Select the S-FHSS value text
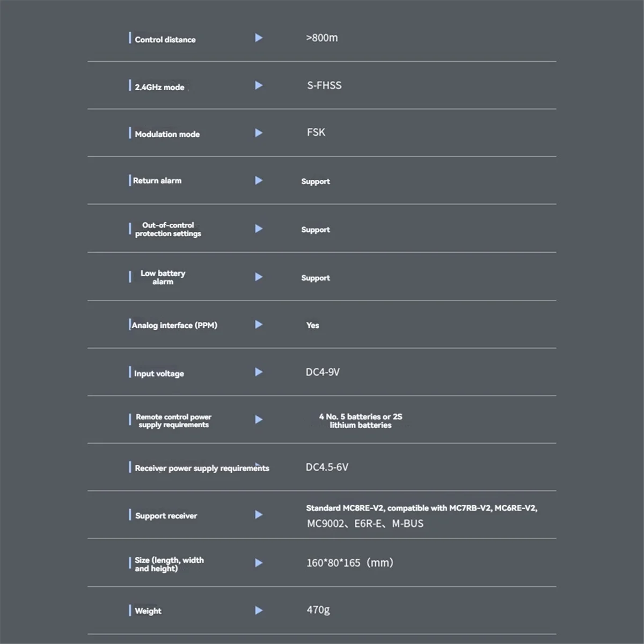 coord(324,85)
